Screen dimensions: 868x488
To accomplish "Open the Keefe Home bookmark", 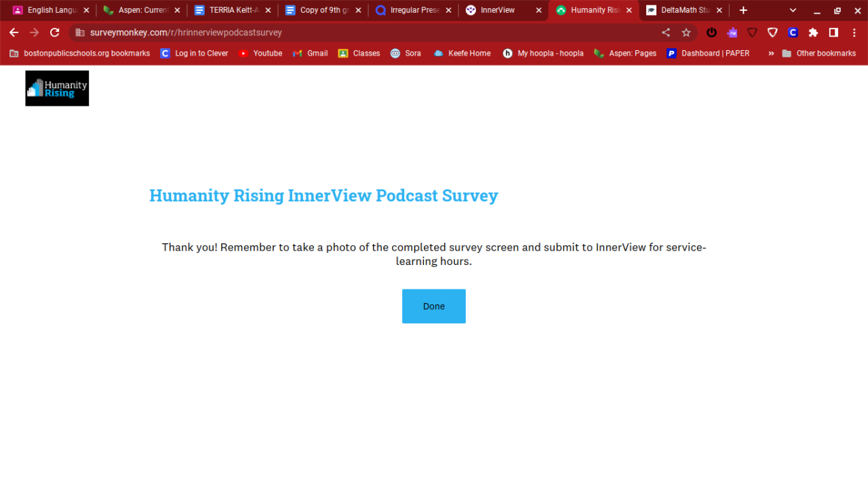I will click(462, 53).
